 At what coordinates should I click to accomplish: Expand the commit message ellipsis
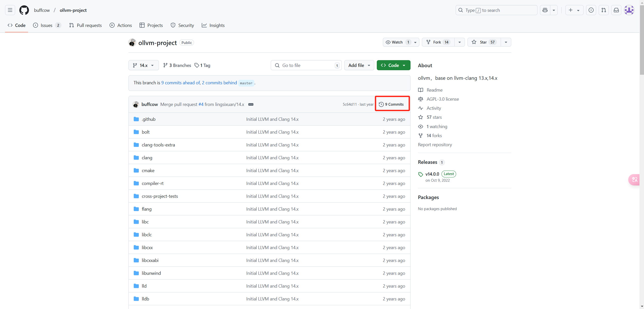click(251, 104)
